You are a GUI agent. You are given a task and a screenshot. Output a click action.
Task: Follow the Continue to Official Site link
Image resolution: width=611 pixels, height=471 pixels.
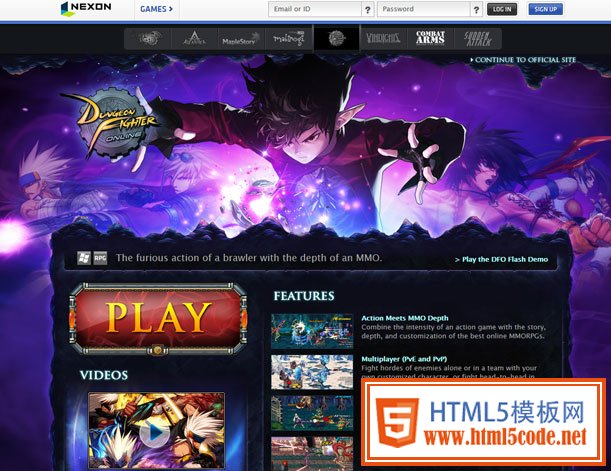coord(523,60)
